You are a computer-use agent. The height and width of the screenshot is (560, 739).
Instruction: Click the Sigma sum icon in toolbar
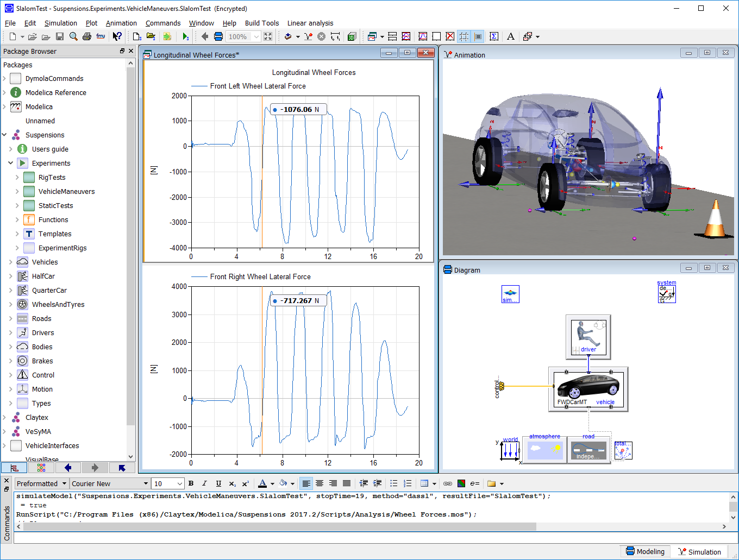click(x=494, y=36)
